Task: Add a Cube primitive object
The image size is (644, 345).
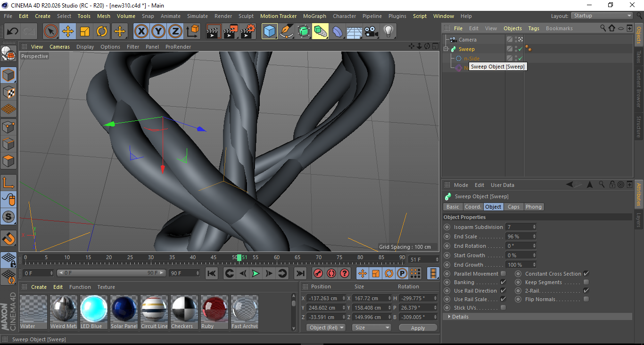Action: point(270,32)
